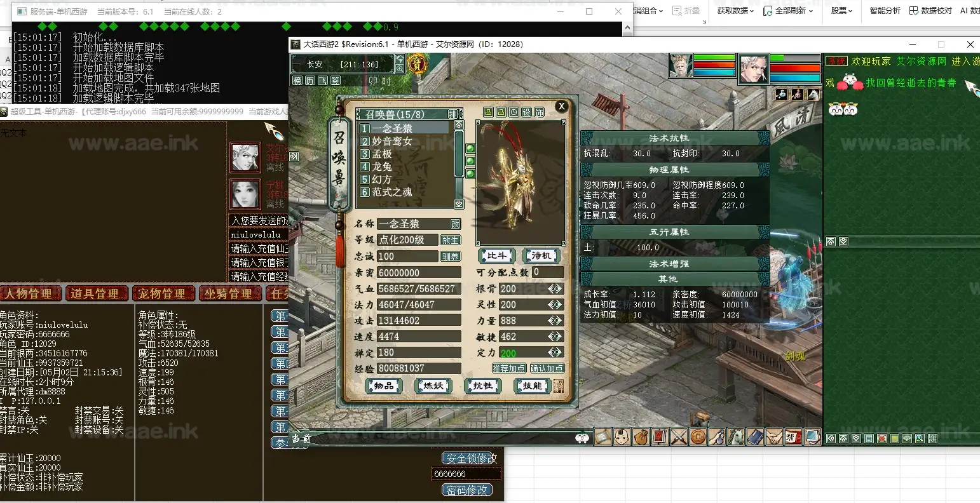
Task: Open the inventory bag icon in game toolbar
Action: (x=641, y=436)
